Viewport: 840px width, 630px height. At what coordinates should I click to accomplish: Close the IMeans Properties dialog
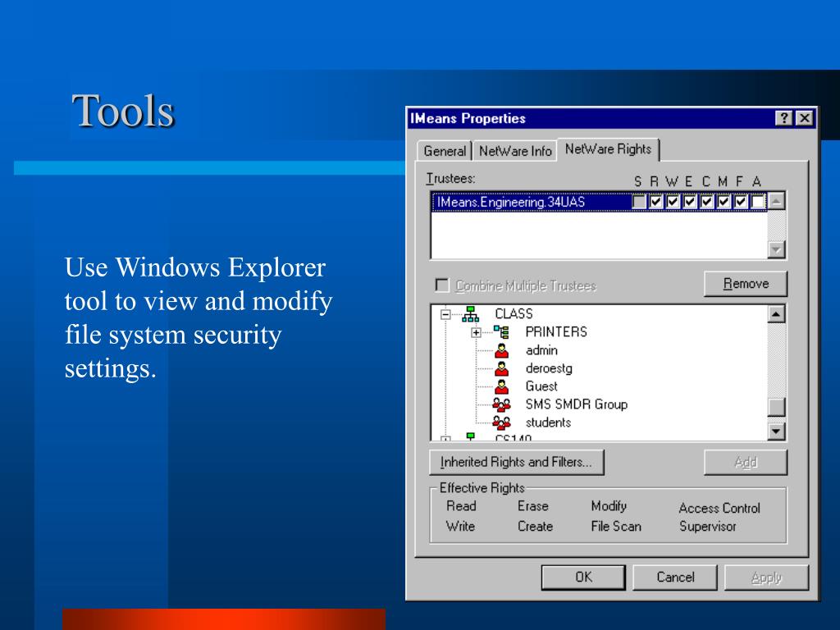click(x=805, y=118)
